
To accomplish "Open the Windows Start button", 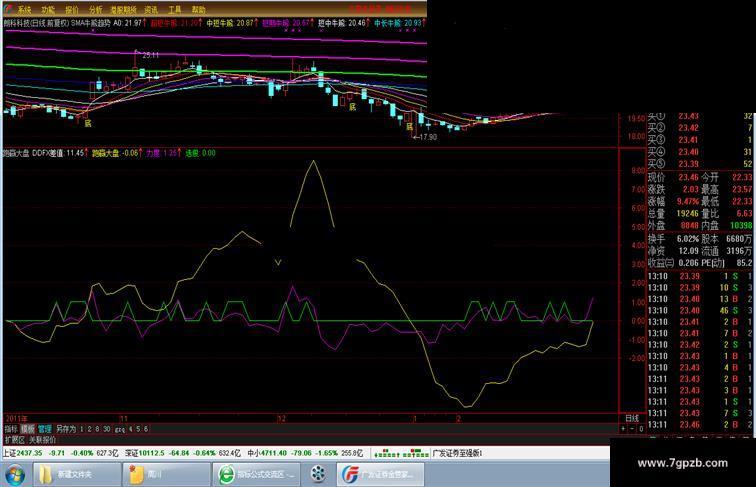I will pyautogui.click(x=15, y=475).
